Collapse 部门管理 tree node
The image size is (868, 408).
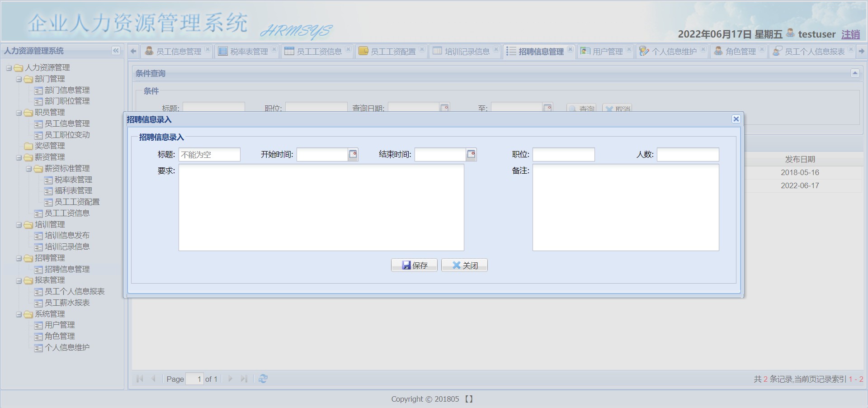(x=19, y=79)
